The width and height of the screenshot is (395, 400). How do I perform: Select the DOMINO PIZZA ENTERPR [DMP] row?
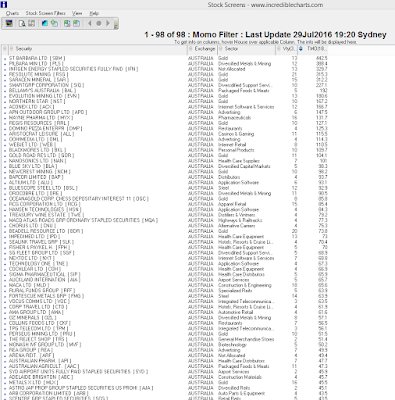tap(165, 128)
